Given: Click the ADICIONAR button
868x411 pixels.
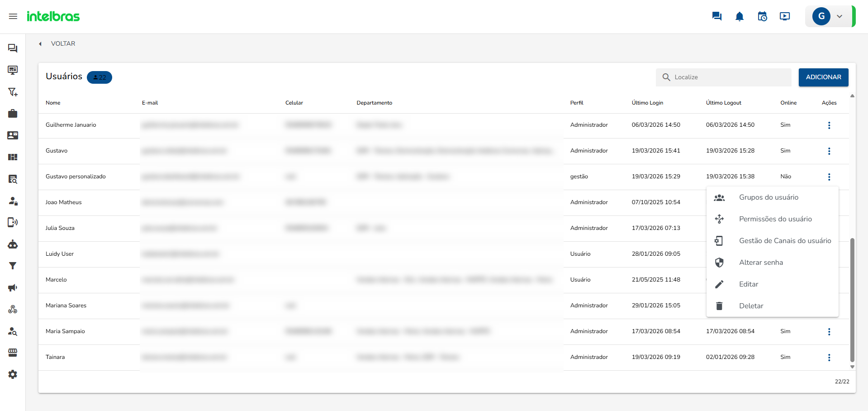Looking at the screenshot, I should coord(823,77).
